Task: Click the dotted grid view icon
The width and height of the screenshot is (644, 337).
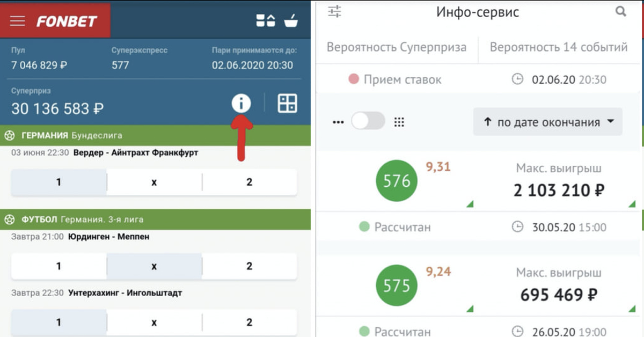Action: click(x=399, y=122)
